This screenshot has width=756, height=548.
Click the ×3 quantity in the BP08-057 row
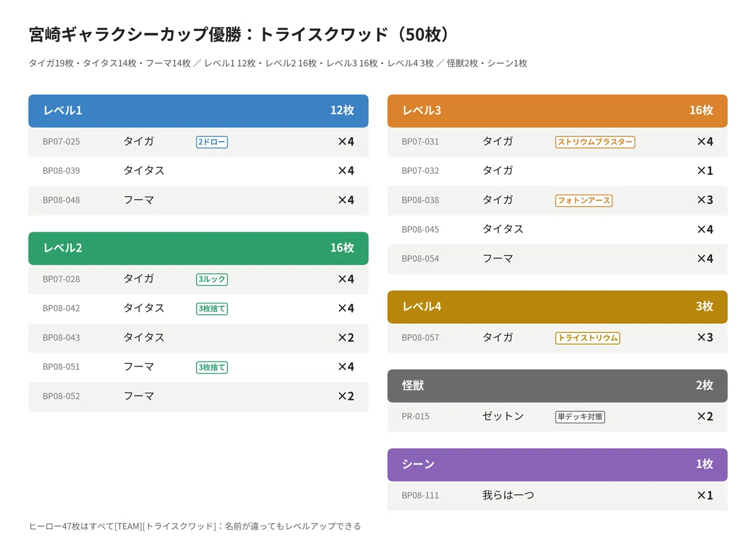coord(705,338)
